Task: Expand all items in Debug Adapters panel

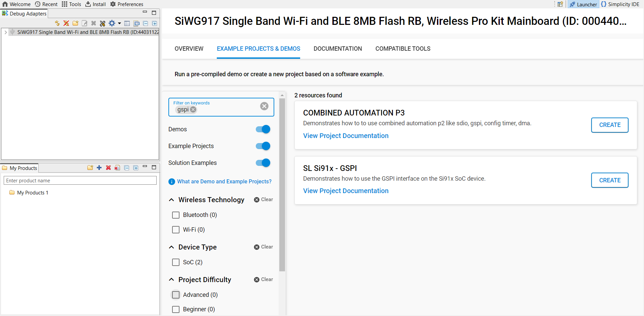Action: [155, 23]
